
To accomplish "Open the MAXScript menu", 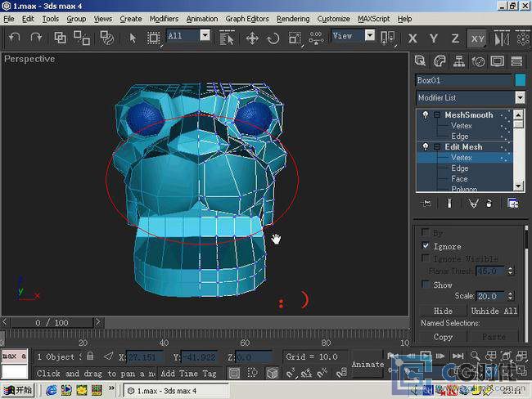I will coord(373,19).
